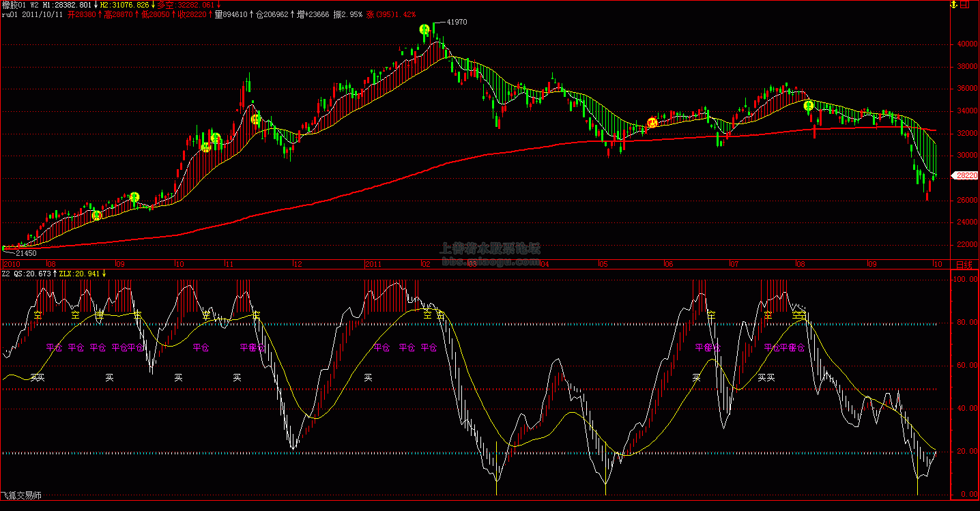980x511 pixels.
Task: Click the 飞狐交易师 label at bottom left
Action: coord(21,495)
